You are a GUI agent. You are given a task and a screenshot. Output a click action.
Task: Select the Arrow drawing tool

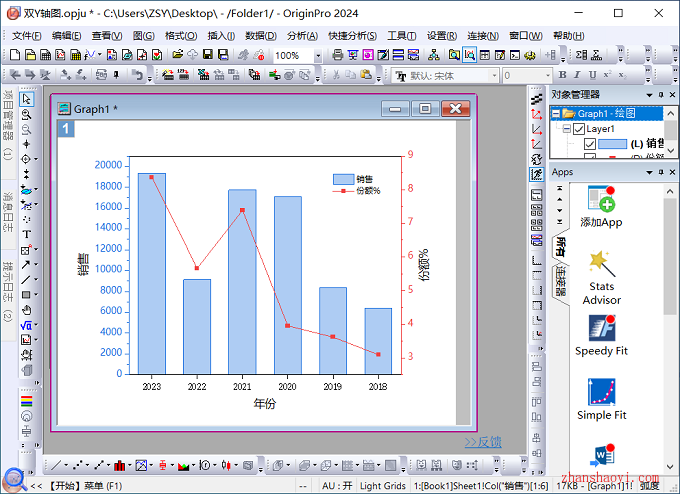[26, 264]
